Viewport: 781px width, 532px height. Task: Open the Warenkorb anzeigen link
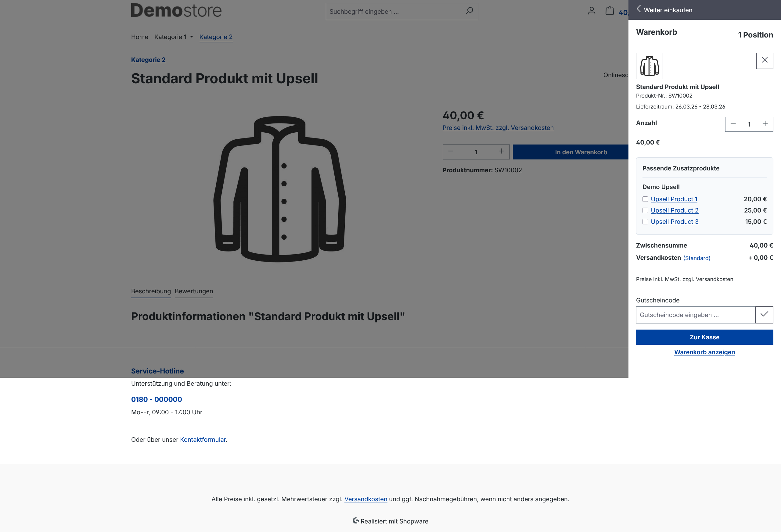tap(704, 352)
